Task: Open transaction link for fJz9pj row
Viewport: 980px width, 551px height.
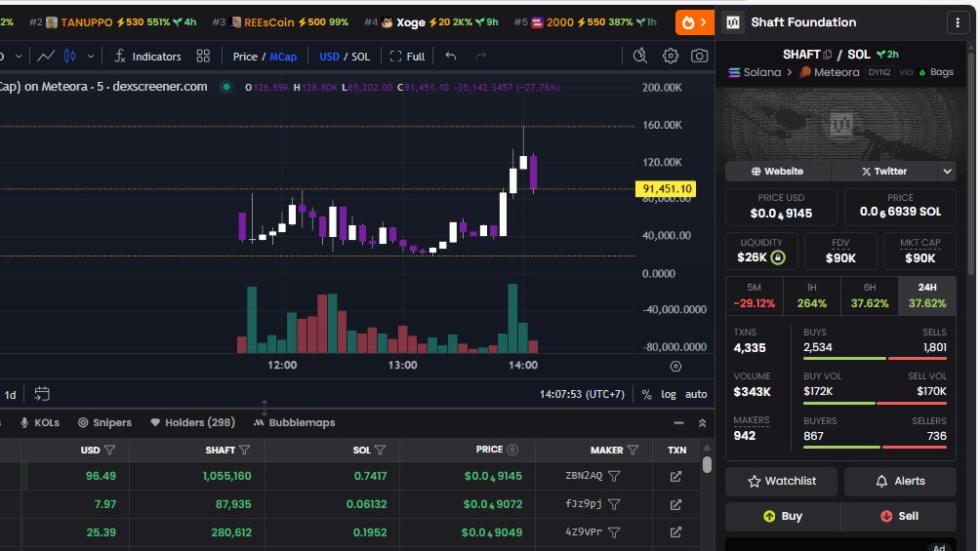Action: coord(675,504)
